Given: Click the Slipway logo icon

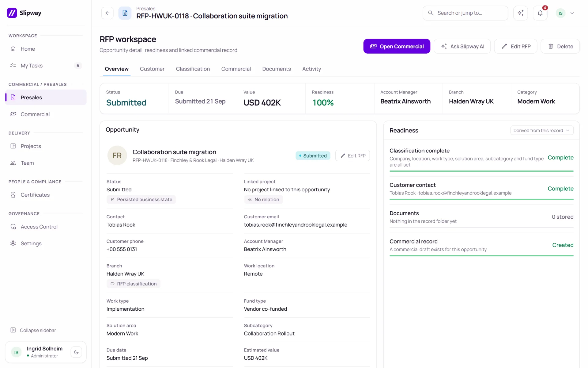Looking at the screenshot, I should point(12,13).
